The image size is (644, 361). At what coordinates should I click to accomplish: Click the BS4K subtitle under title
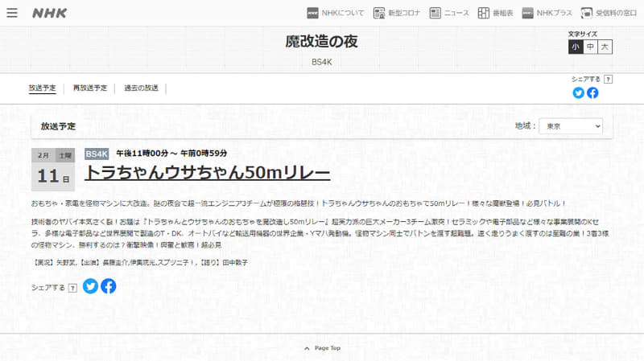321,63
